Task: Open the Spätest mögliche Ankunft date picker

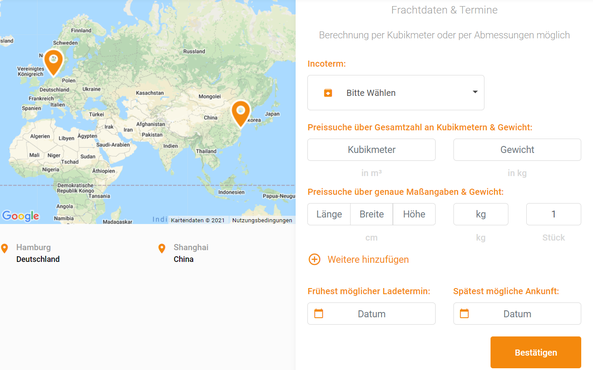Action: (x=517, y=314)
